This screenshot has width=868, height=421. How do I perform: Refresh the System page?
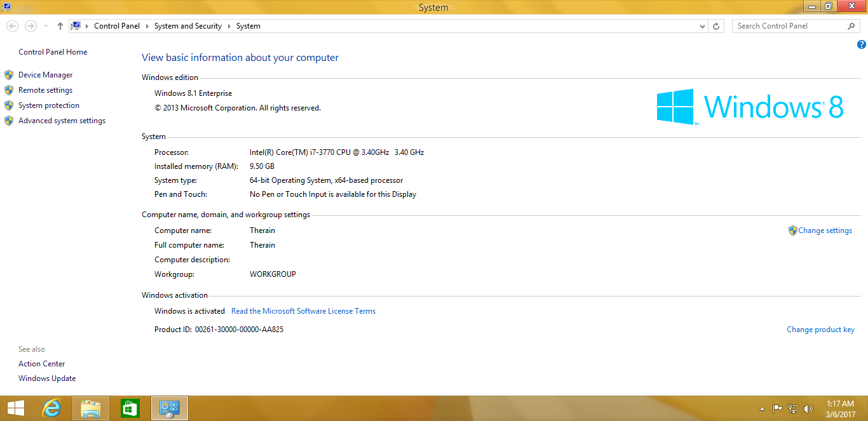[x=716, y=26]
